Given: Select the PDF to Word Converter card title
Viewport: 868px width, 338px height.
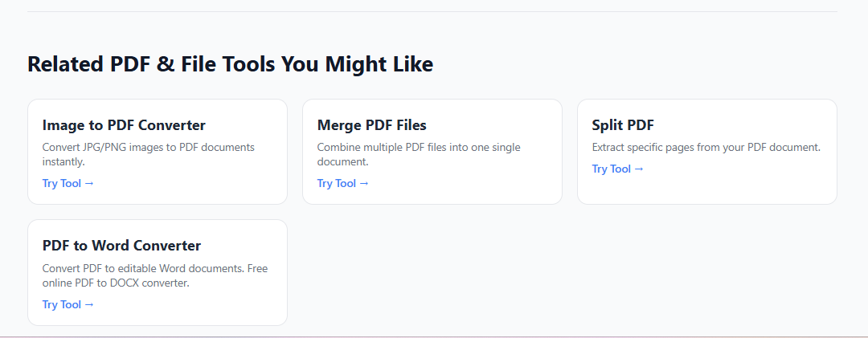Looking at the screenshot, I should (121, 246).
